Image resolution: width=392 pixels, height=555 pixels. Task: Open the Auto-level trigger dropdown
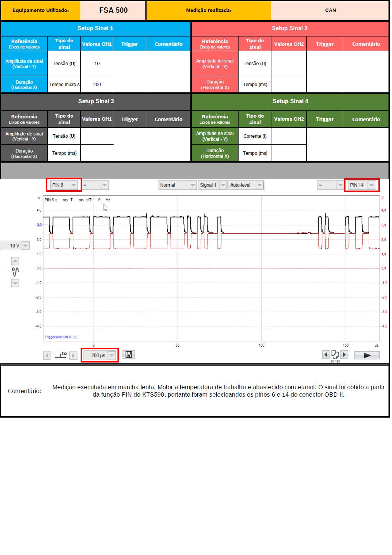click(260, 185)
